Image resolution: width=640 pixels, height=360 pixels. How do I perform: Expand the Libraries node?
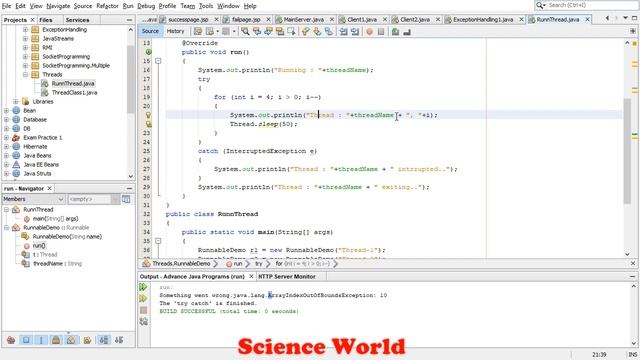click(x=16, y=102)
